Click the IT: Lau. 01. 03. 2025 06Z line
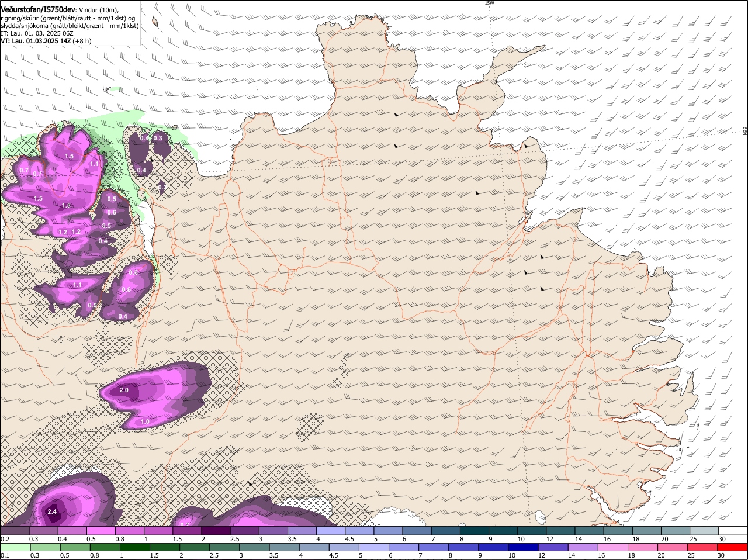Screen dimensions: 748x560 point(36,33)
